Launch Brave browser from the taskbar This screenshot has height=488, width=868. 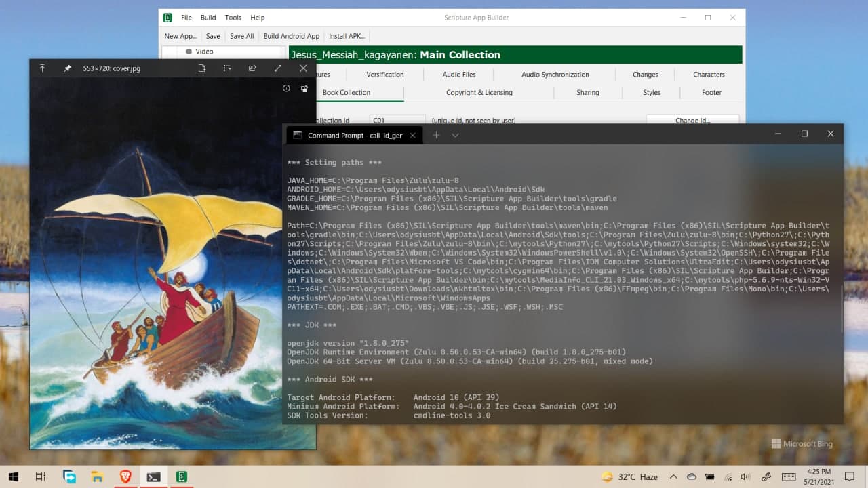click(125, 476)
